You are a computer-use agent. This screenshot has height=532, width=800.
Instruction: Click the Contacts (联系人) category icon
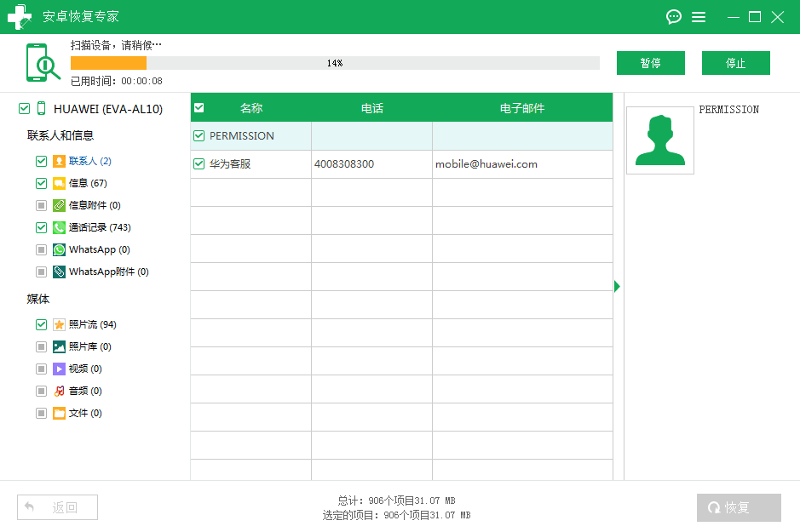pos(59,161)
